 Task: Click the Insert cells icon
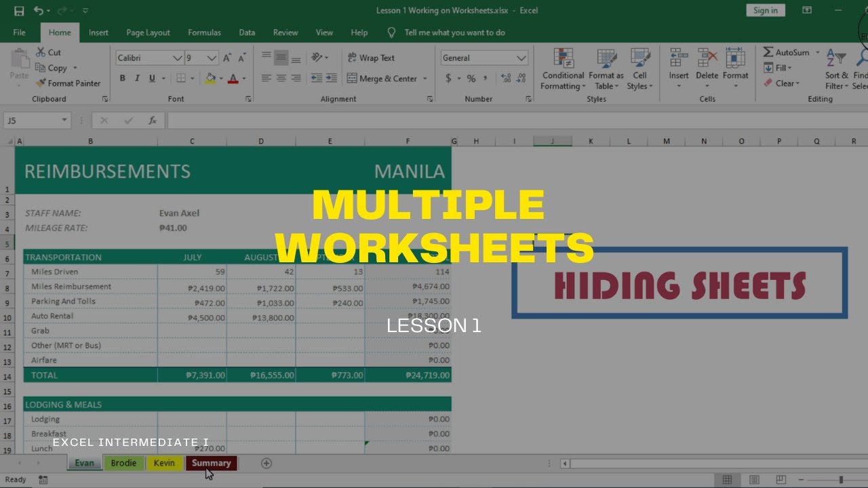click(679, 59)
